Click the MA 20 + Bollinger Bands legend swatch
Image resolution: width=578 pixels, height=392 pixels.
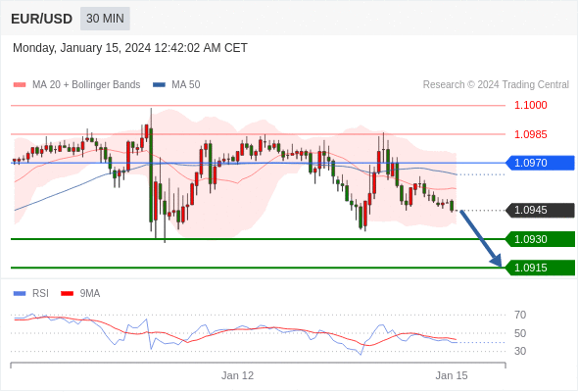pos(20,85)
